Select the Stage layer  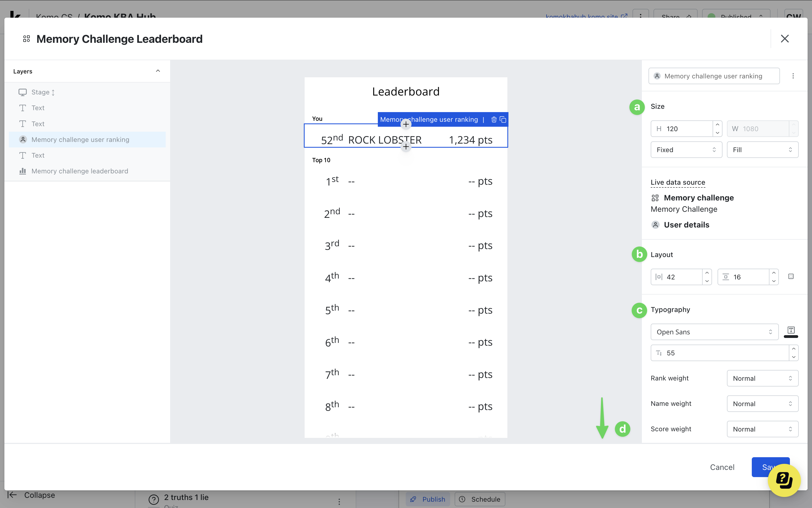pos(40,92)
